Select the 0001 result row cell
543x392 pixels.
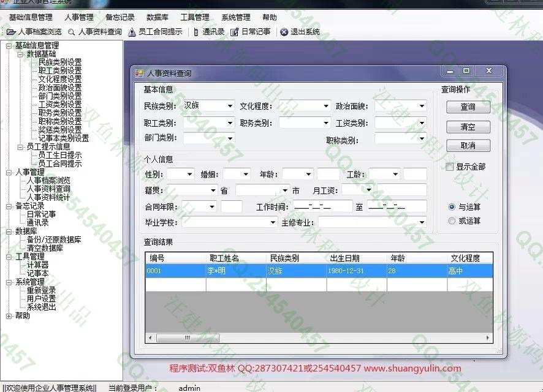(175, 271)
